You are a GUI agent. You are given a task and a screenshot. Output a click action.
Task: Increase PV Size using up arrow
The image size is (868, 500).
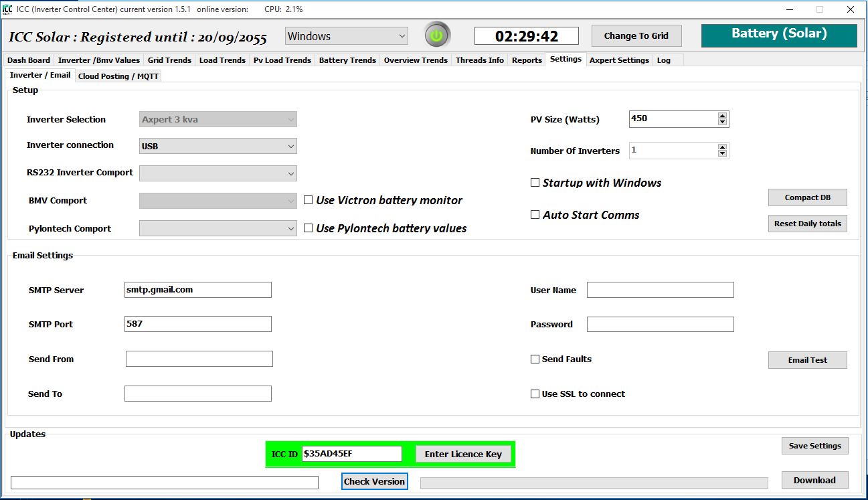(x=722, y=115)
